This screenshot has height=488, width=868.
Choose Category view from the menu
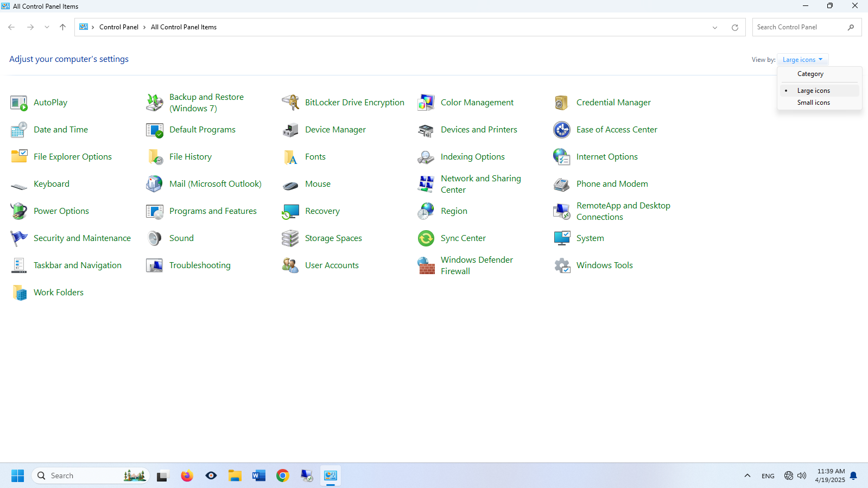810,74
